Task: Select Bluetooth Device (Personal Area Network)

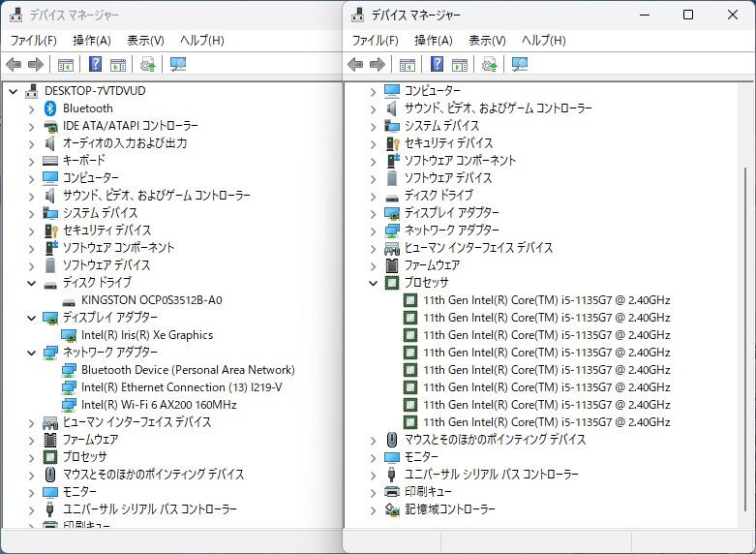Action: (188, 370)
